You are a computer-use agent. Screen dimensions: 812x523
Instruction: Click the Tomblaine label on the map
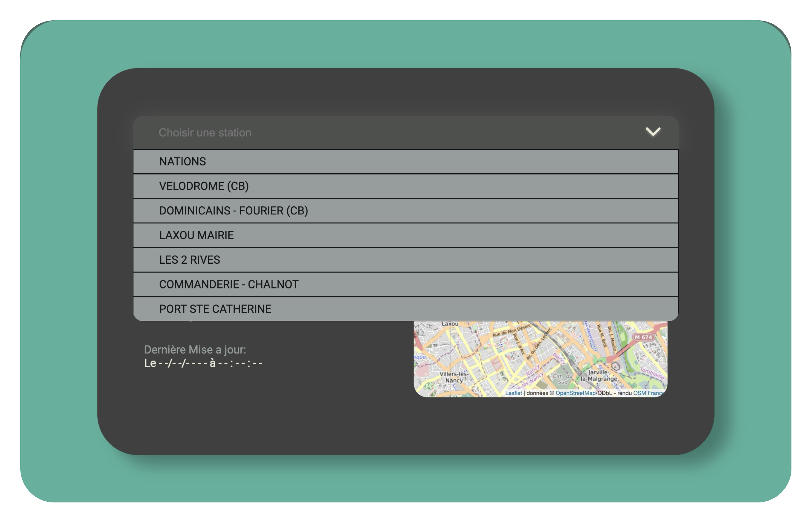point(652,373)
